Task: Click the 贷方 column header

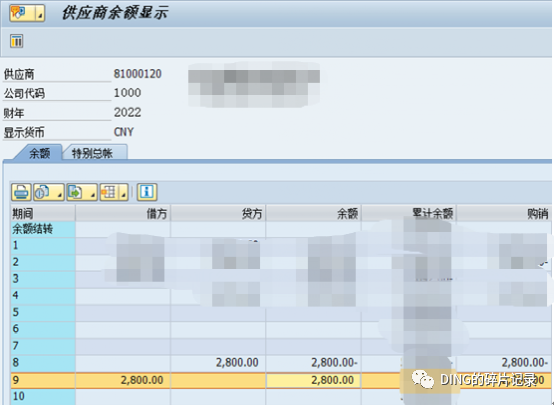Action: pos(218,213)
